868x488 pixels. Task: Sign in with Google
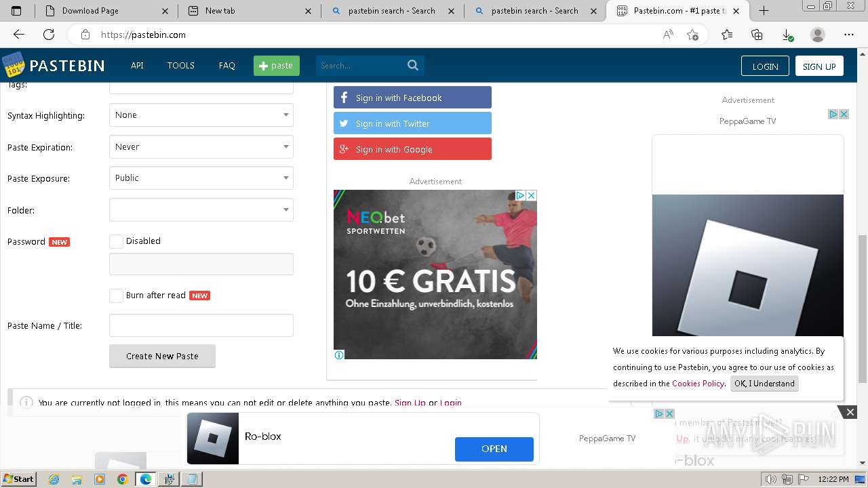[x=412, y=149]
